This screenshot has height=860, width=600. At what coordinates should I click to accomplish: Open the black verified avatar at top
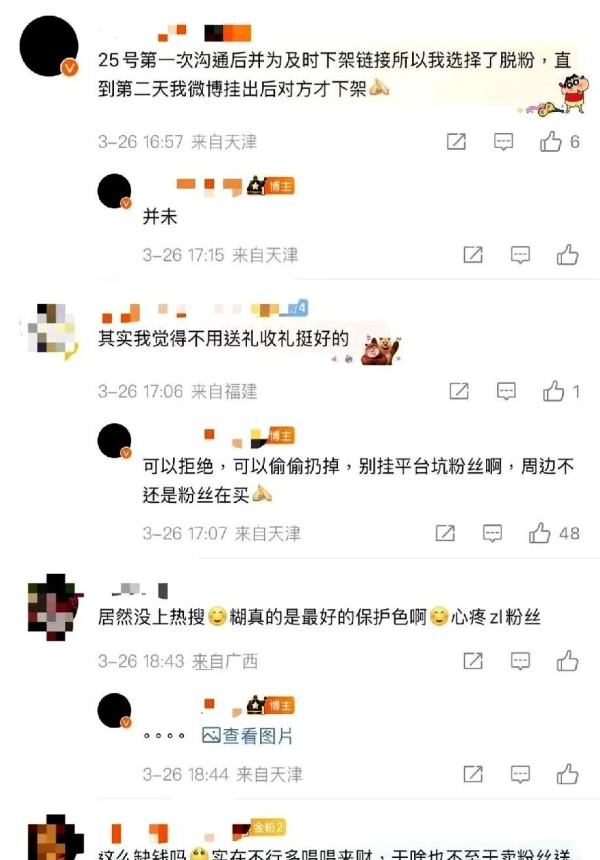pos(49,46)
